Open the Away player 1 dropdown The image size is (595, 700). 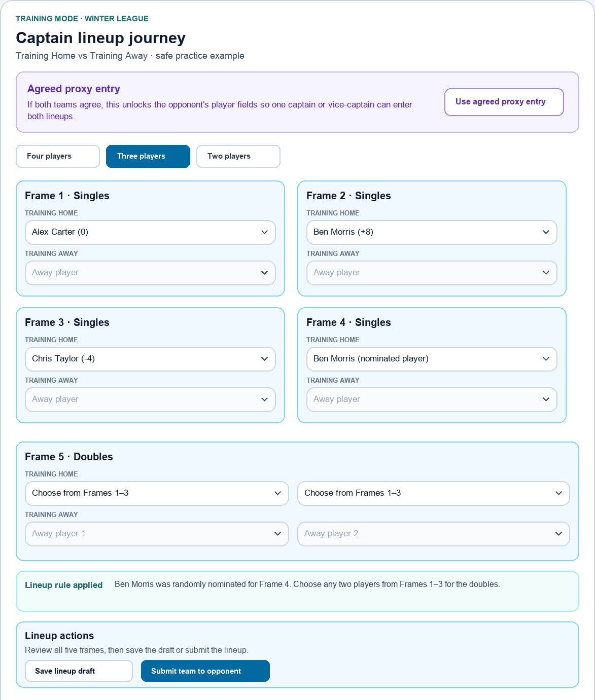(x=157, y=534)
